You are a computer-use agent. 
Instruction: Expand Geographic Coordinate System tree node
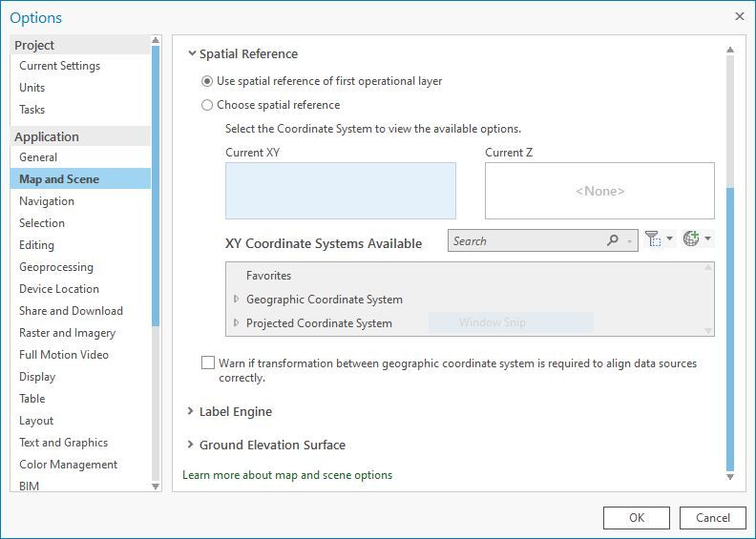[x=237, y=300]
